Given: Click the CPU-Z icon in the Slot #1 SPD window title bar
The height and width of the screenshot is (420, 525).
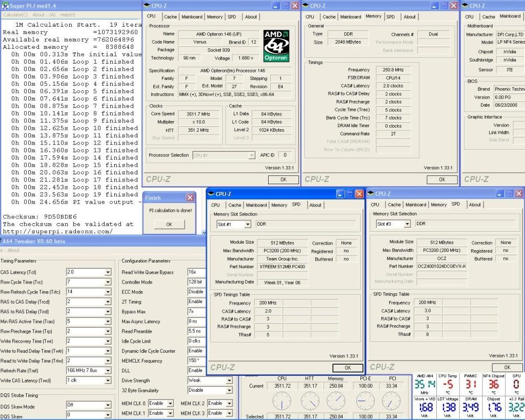Looking at the screenshot, I should pos(211,193).
